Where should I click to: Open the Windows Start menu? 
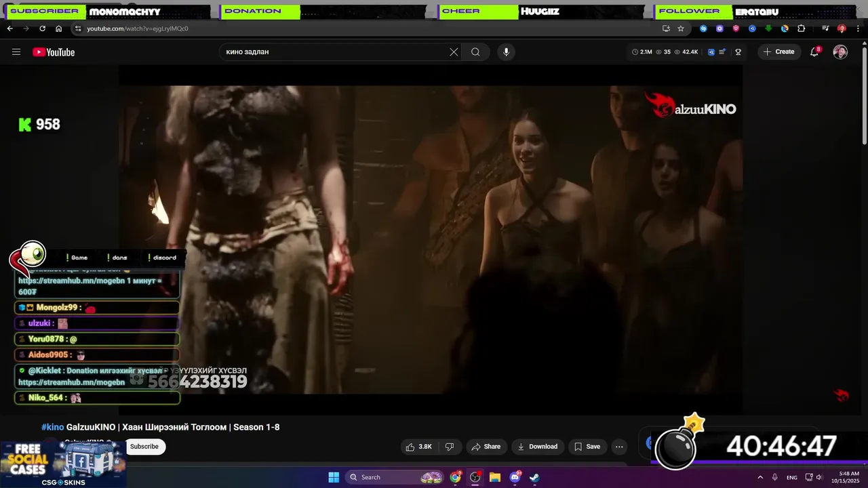point(334,477)
